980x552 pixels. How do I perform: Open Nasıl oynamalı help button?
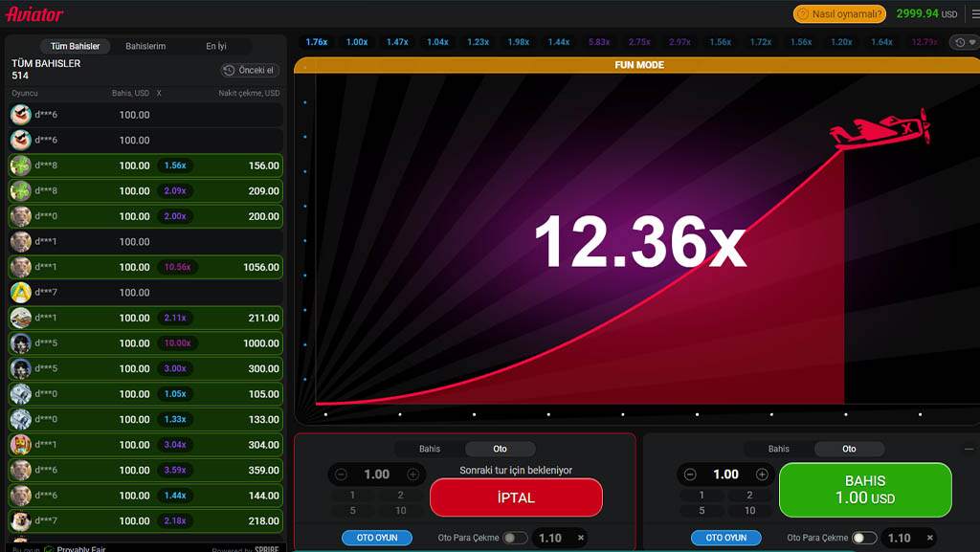coord(839,14)
